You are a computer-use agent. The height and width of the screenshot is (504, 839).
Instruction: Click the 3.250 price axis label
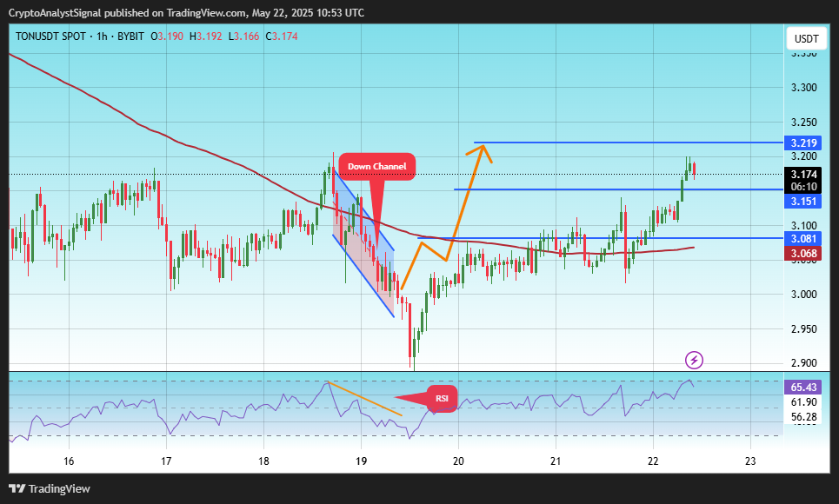point(803,123)
